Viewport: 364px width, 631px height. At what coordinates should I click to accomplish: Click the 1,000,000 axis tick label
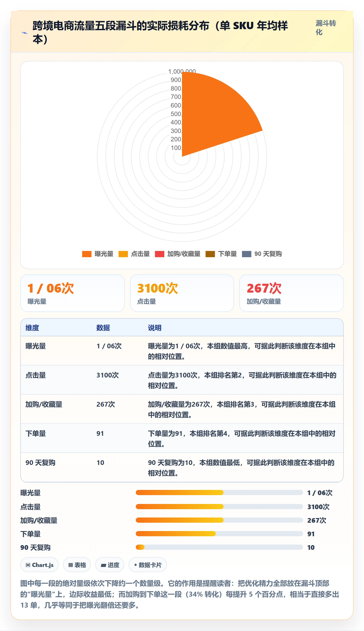(182, 71)
